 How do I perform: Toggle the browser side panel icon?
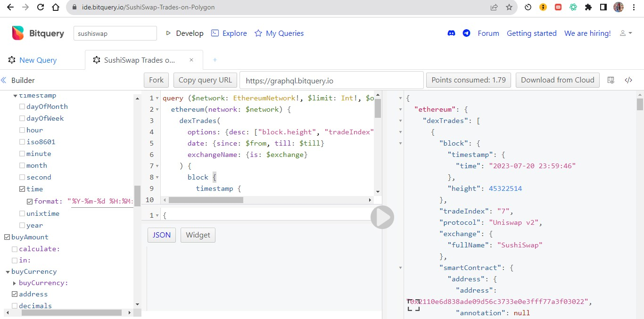point(603,8)
